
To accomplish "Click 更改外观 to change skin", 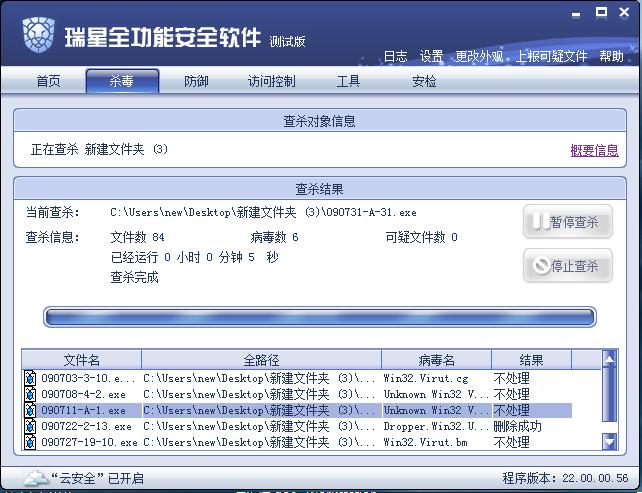I will point(479,56).
